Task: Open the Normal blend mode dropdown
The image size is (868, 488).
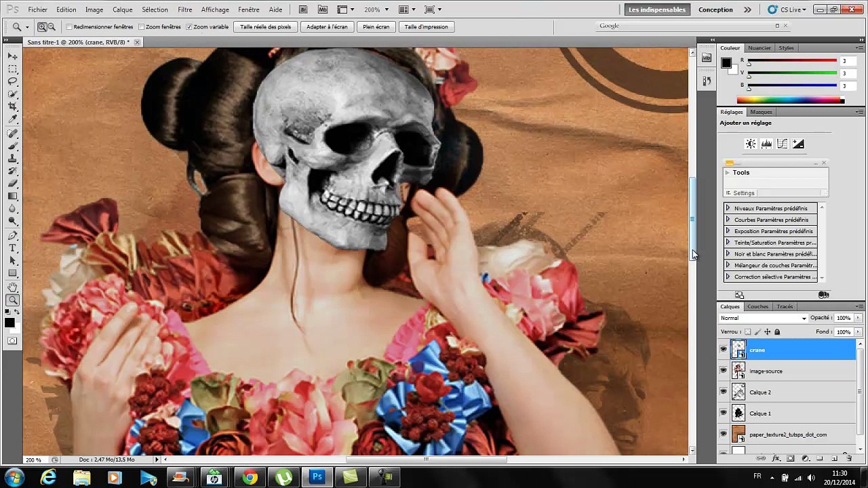Action: click(764, 318)
